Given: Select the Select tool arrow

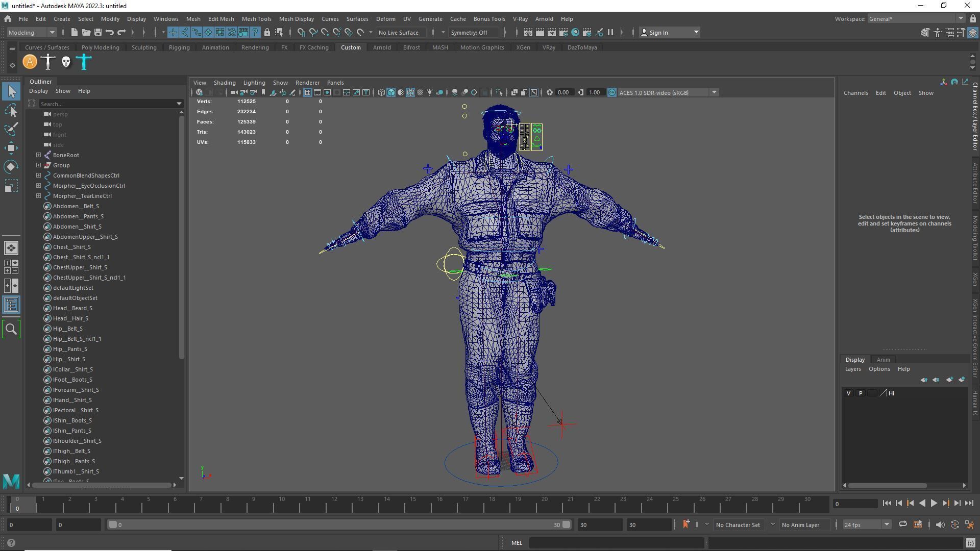Looking at the screenshot, I should click(x=12, y=92).
